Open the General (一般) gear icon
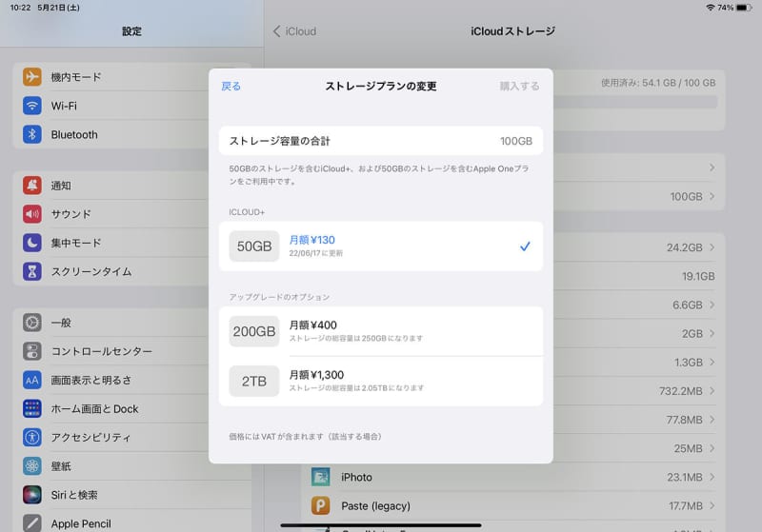This screenshot has width=762, height=532. [32, 323]
